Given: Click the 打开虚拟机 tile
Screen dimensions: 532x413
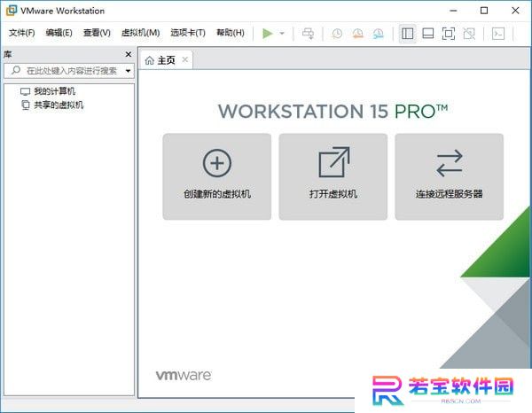Looking at the screenshot, I should click(x=333, y=176).
